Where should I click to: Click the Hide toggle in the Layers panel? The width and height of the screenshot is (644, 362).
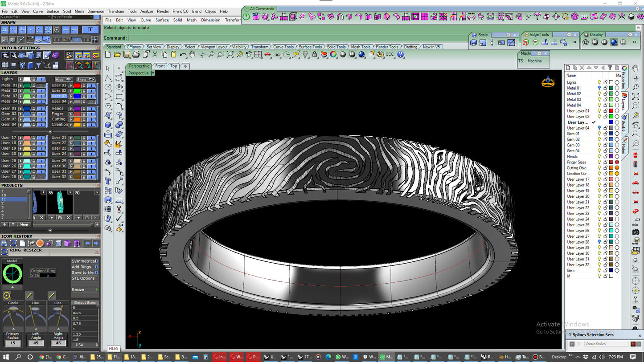65,79
